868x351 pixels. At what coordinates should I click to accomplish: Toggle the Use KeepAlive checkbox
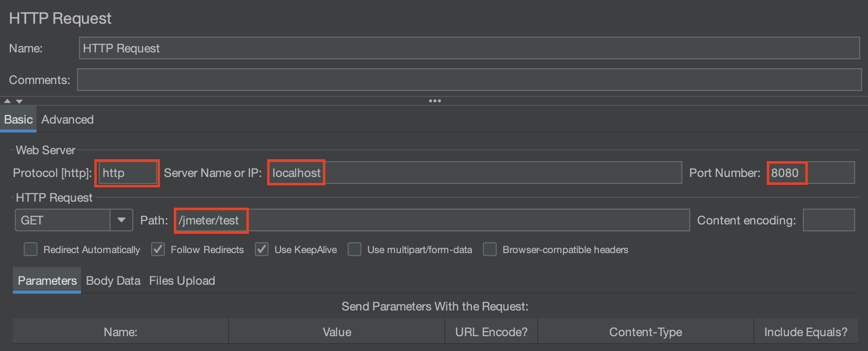coord(262,249)
